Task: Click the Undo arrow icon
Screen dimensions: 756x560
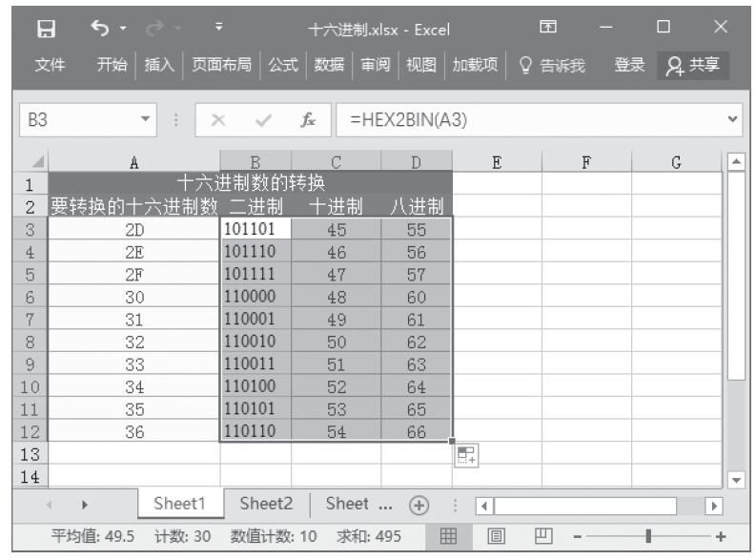Action: pyautogui.click(x=98, y=29)
